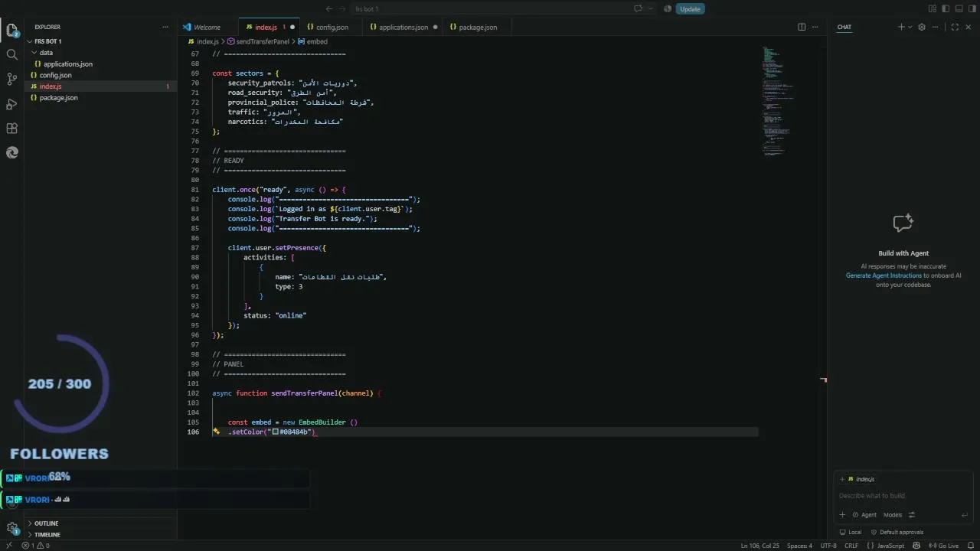Screen dimensions: 980x551
Task: Open chat settings gear
Action: (x=922, y=27)
